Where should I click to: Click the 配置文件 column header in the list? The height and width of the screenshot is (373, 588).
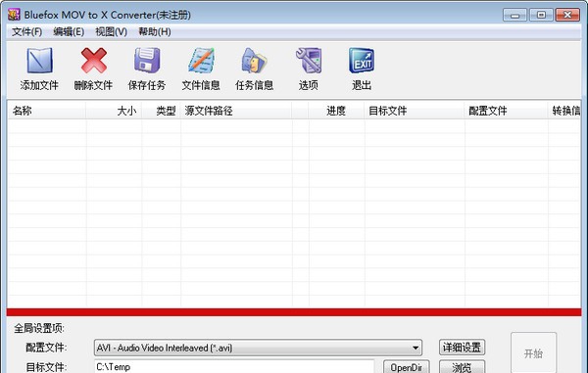(x=506, y=111)
